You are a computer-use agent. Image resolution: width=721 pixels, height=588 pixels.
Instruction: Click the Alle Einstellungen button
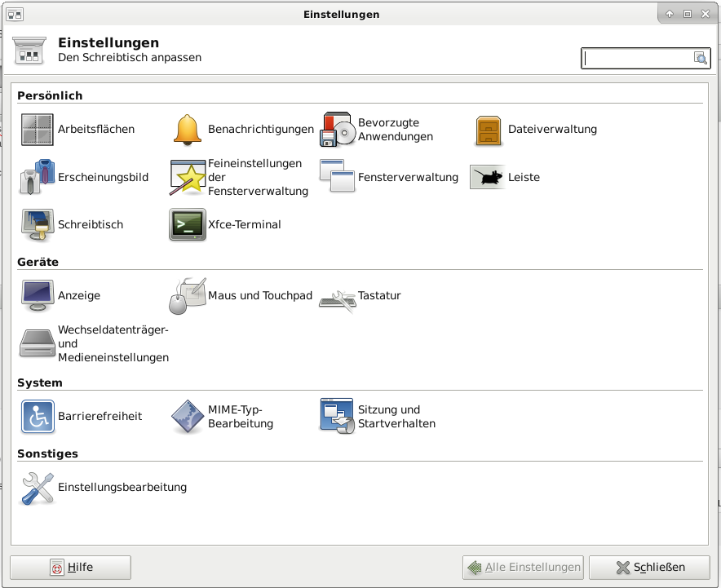pos(523,568)
